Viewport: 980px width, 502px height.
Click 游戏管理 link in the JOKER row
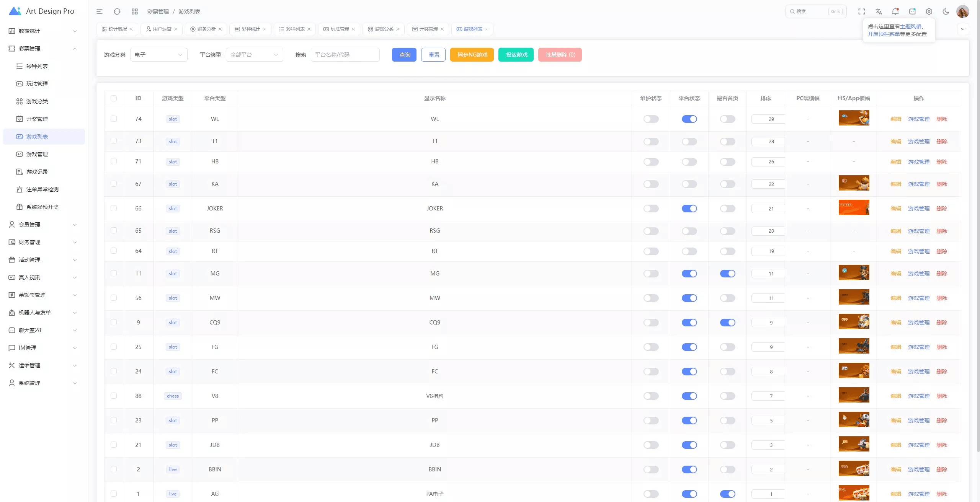click(x=918, y=209)
